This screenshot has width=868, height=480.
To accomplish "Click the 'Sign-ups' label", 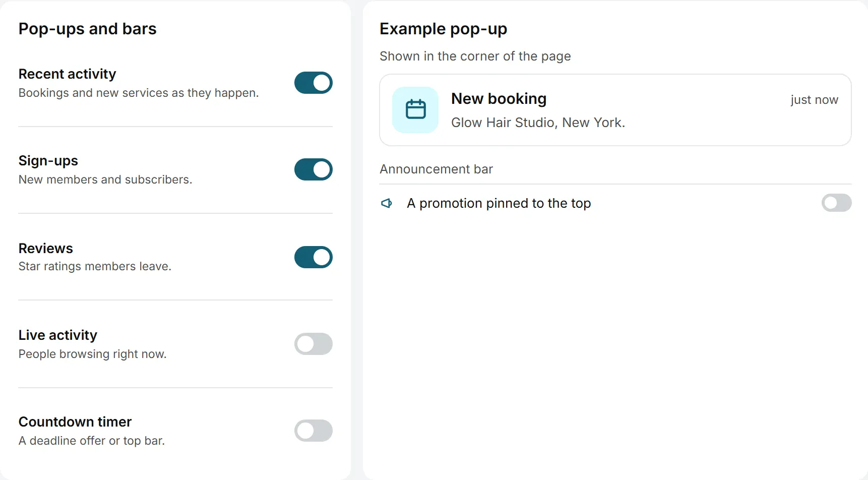I will (48, 161).
